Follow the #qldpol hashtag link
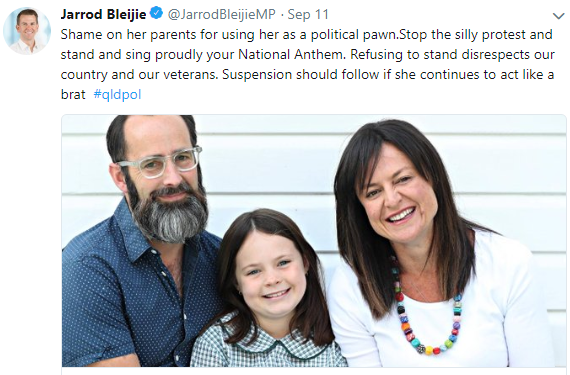Viewport: 570px width, 375px height. [x=117, y=94]
